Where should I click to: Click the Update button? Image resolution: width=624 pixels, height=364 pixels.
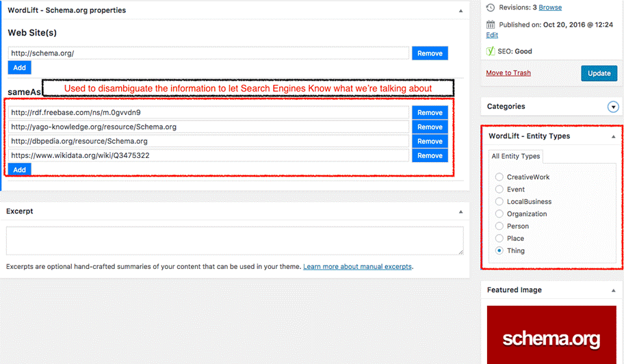click(599, 73)
